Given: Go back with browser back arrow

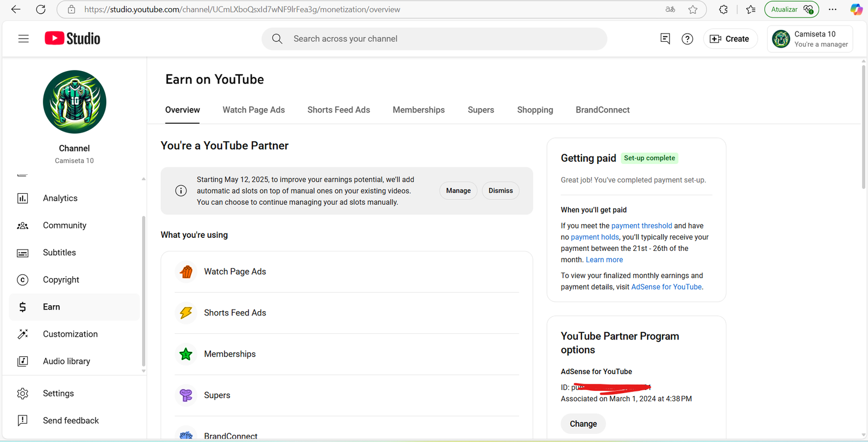Looking at the screenshot, I should tap(16, 9).
